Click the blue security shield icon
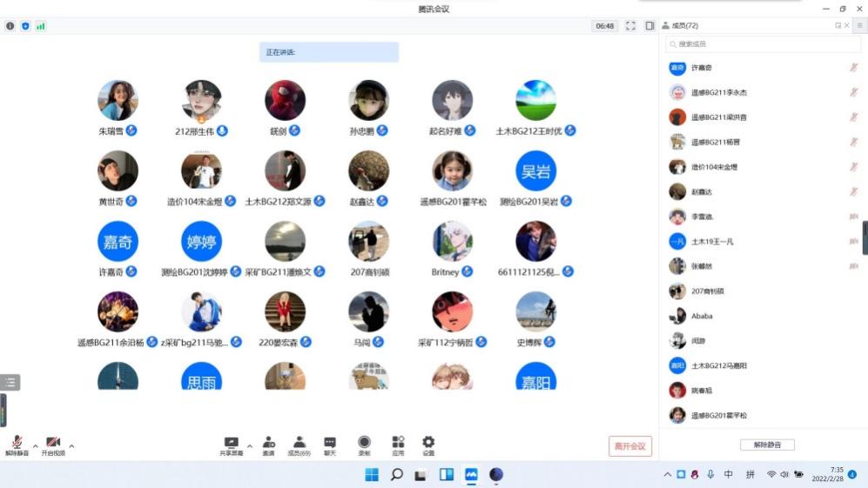Screen dimensions: 868x488 click(x=25, y=26)
